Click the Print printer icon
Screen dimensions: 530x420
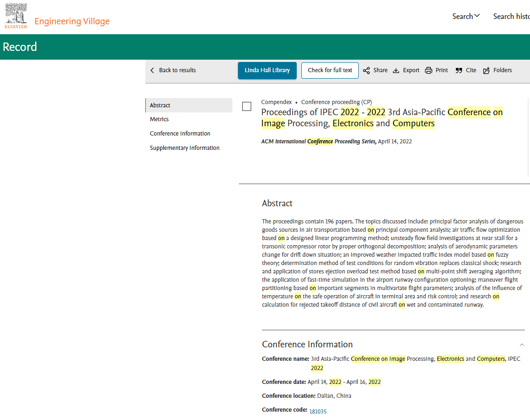(428, 70)
